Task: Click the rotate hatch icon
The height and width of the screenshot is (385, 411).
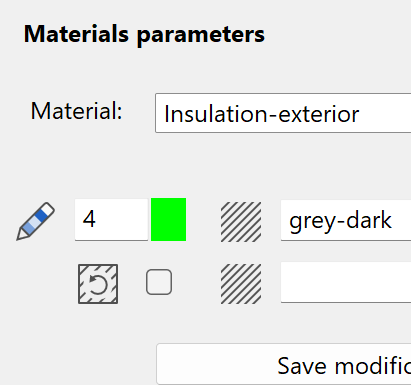Action: pyautogui.click(x=98, y=284)
